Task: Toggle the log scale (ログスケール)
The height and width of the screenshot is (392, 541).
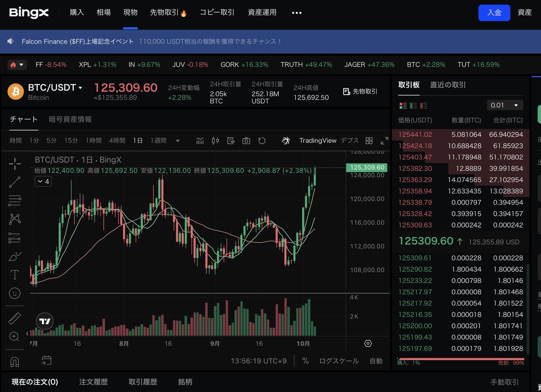Action: (x=339, y=361)
